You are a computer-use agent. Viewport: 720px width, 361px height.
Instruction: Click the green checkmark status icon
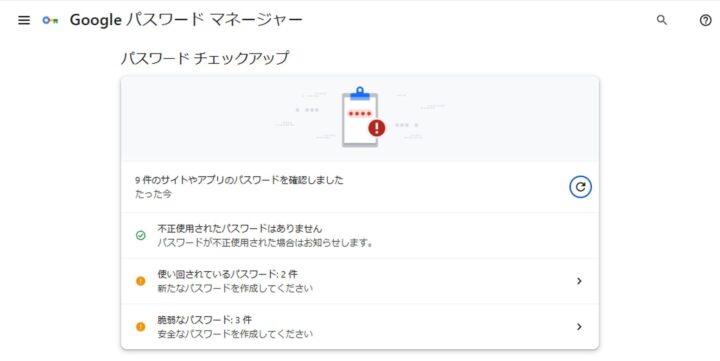[x=141, y=235]
